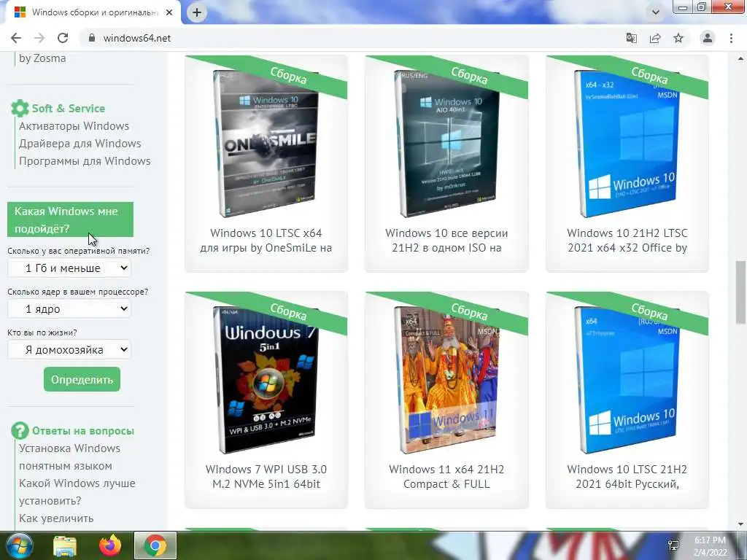Screen dimensions: 747x560
Task: Launch Firefox from the taskbar
Action: coord(110,546)
